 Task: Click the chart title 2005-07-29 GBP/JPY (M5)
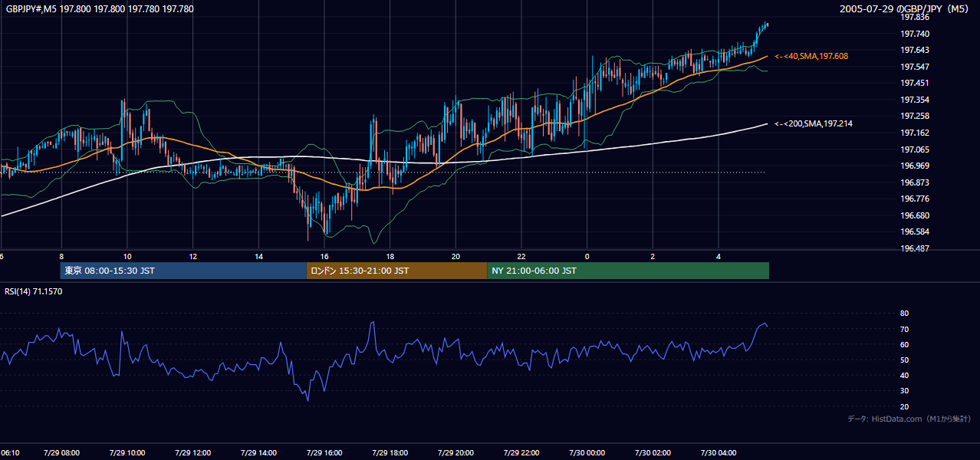(x=906, y=9)
